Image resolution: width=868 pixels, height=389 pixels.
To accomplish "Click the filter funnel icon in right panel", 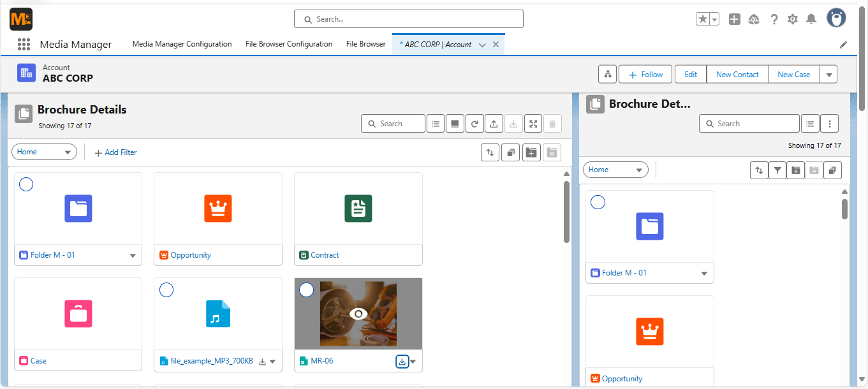I will point(777,170).
